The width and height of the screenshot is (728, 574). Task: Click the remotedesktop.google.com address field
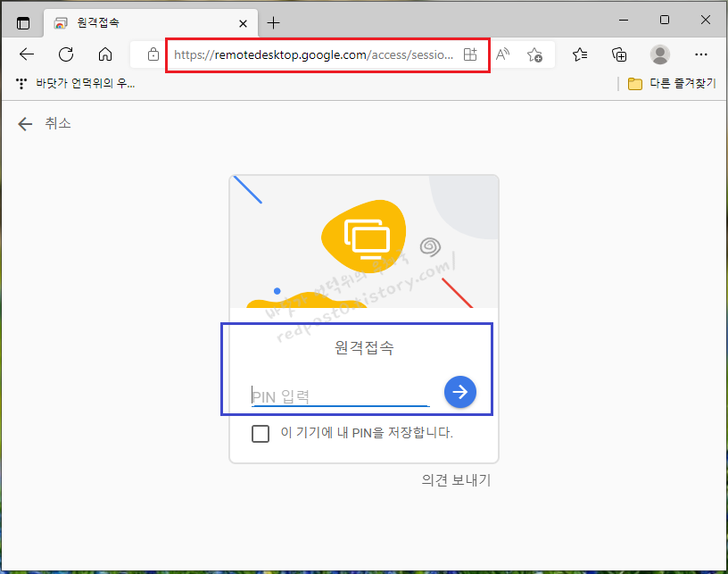(x=313, y=54)
